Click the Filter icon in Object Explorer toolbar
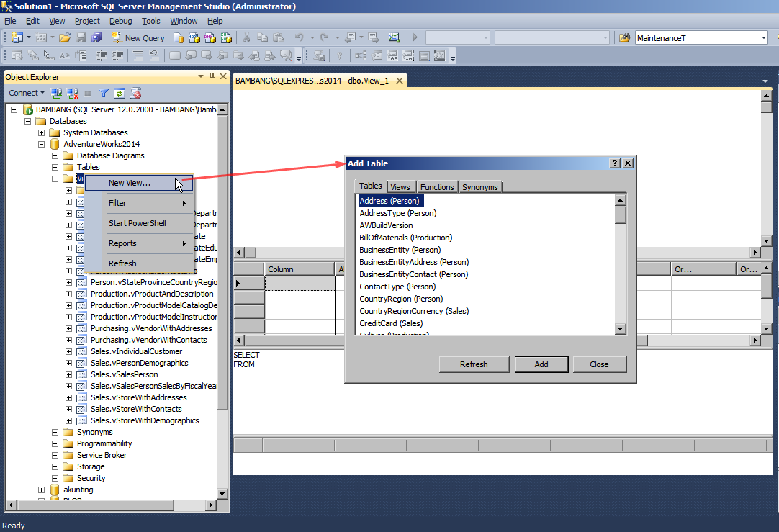779x532 pixels. [104, 93]
